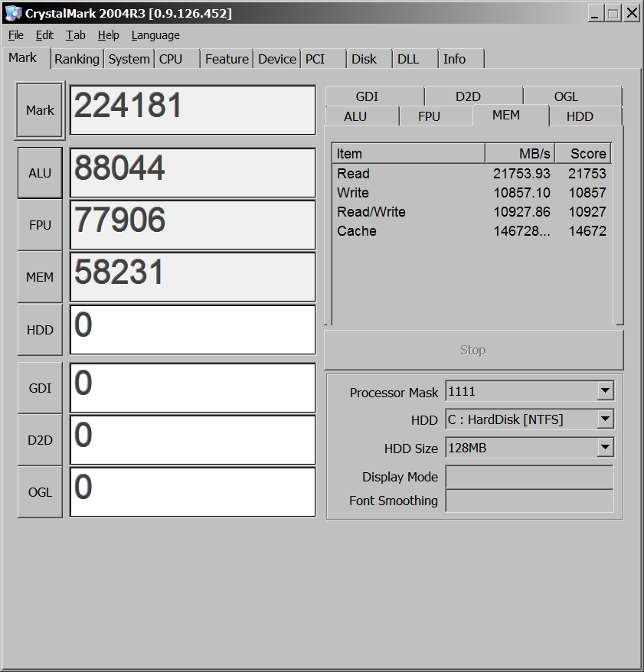The image size is (644, 672).
Task: Click the CrystalMark app icon in title bar
Action: pyautogui.click(x=13, y=13)
